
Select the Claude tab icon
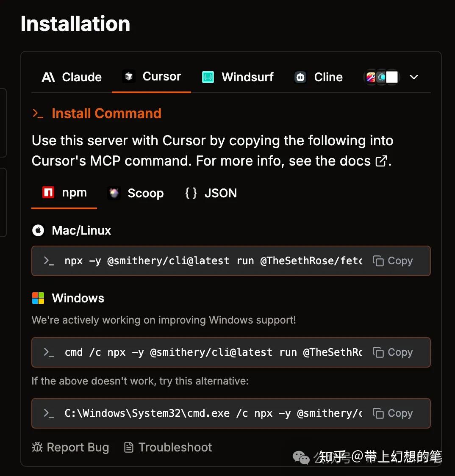click(x=50, y=77)
